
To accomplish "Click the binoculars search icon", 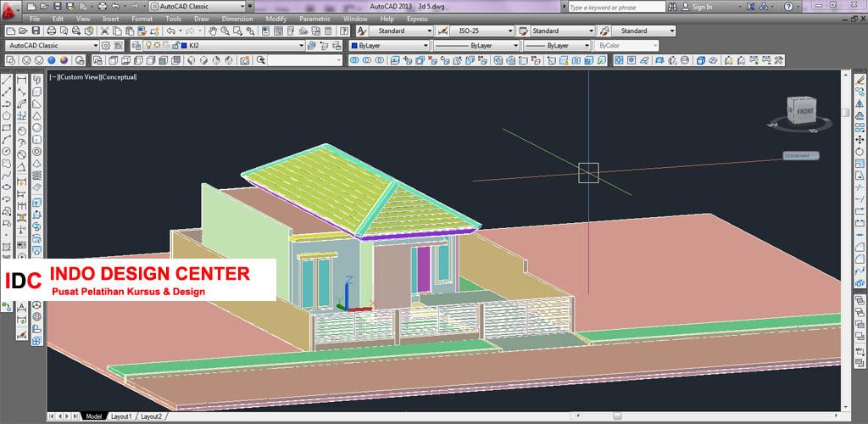I will point(672,7).
